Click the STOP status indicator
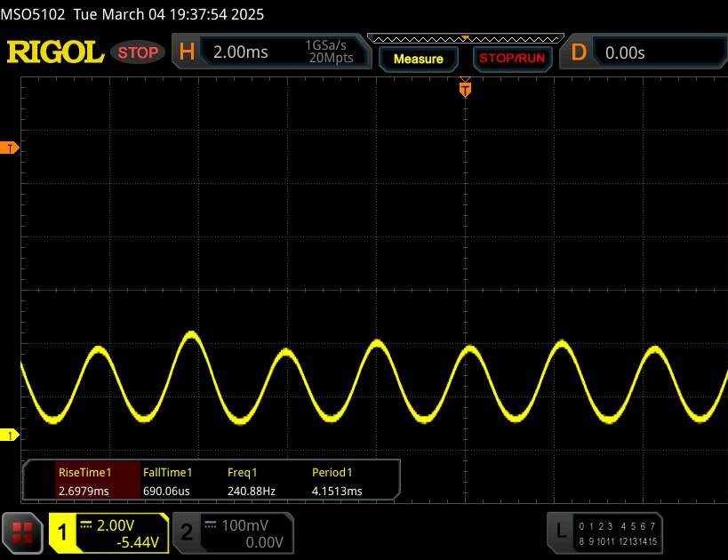The height and width of the screenshot is (560, 728). (x=138, y=52)
